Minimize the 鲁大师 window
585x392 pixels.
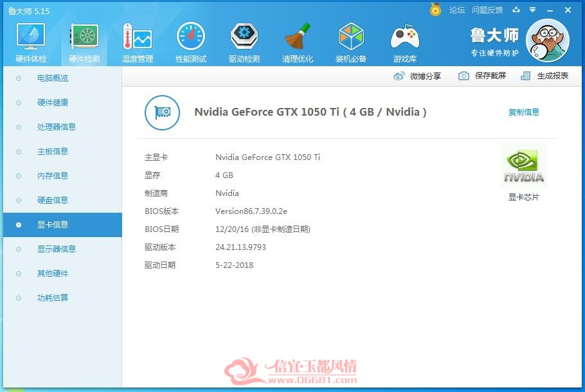click(x=550, y=10)
